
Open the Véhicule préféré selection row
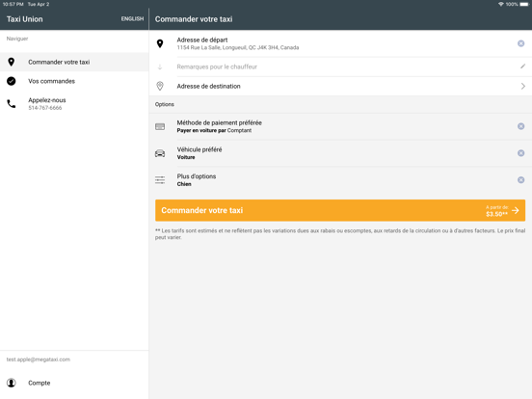340,153
